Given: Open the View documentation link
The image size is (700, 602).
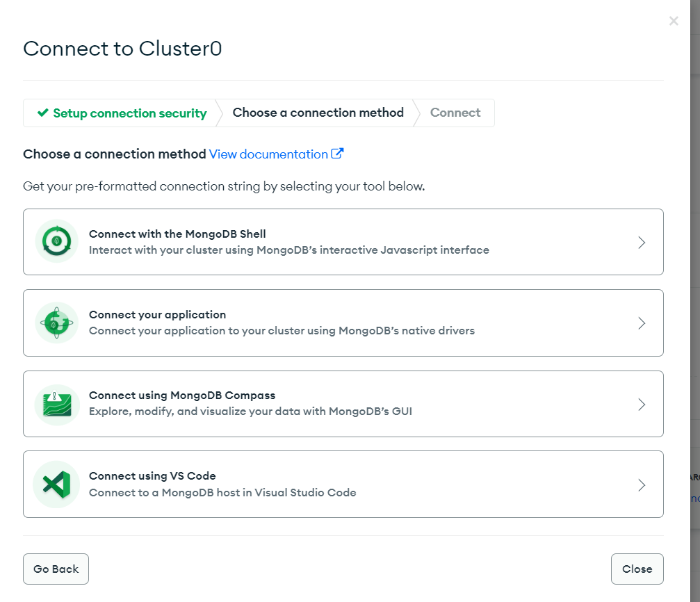Looking at the screenshot, I should (268, 154).
